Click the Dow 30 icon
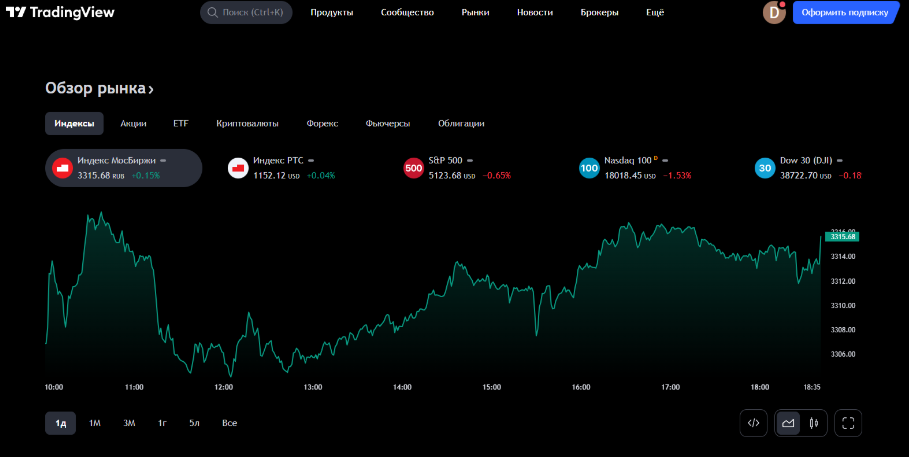Image resolution: width=910 pixels, height=457 pixels. click(765, 168)
